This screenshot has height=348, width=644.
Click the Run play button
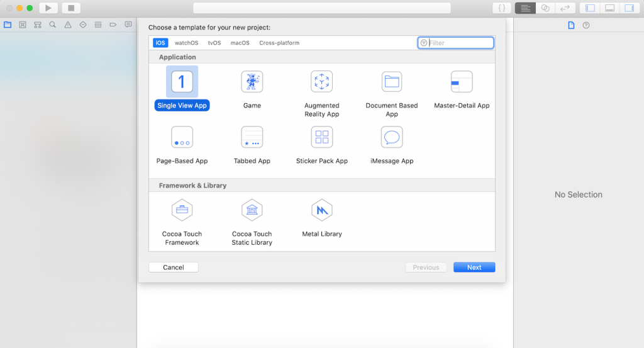click(48, 8)
